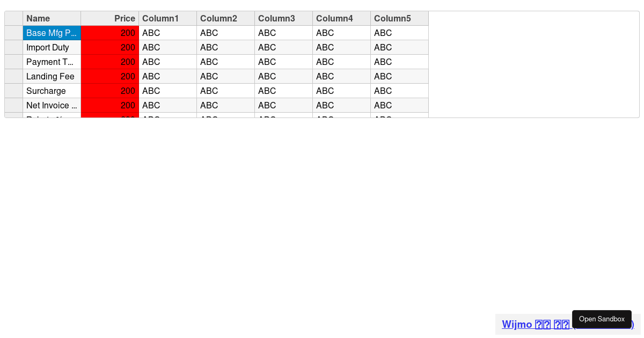Click the Column5 column header
644x338 pixels.
[x=399, y=18]
